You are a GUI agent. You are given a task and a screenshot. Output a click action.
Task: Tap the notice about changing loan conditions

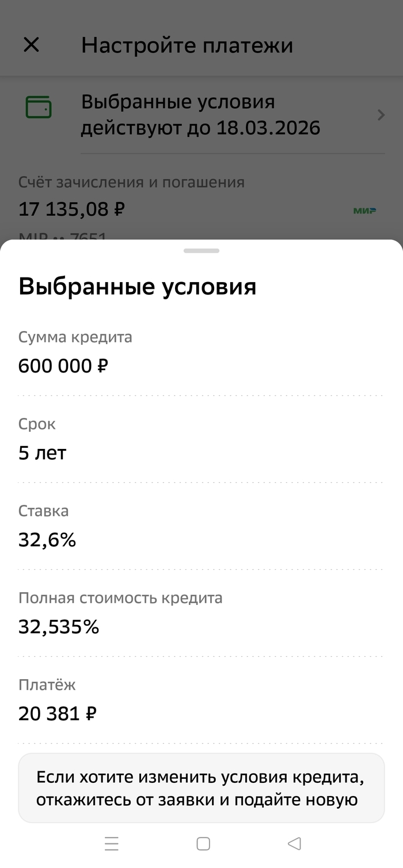pos(201,788)
